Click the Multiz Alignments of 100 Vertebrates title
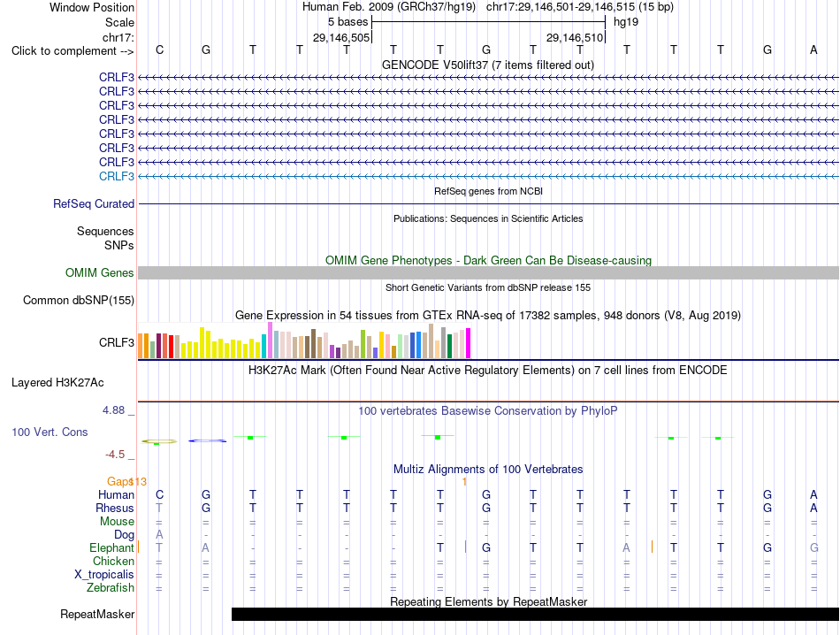 point(488,470)
